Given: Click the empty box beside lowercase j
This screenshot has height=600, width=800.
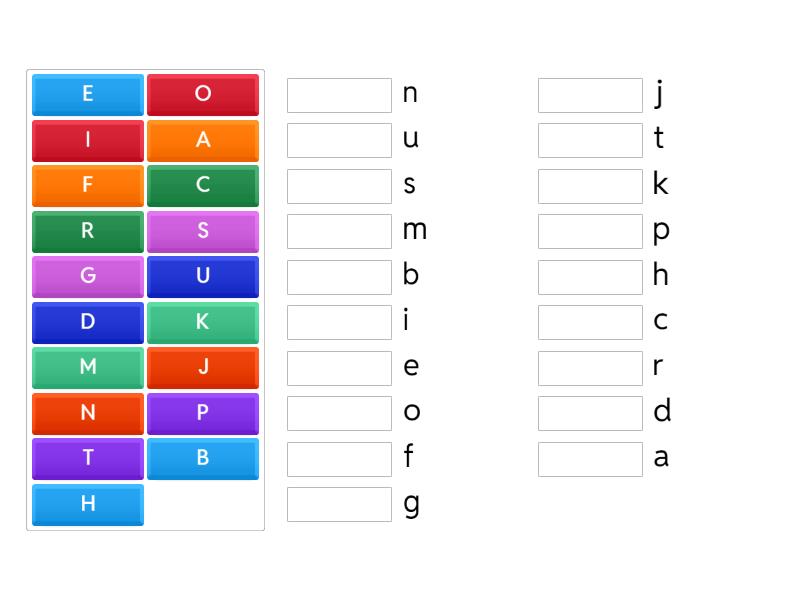Looking at the screenshot, I should click(590, 94).
